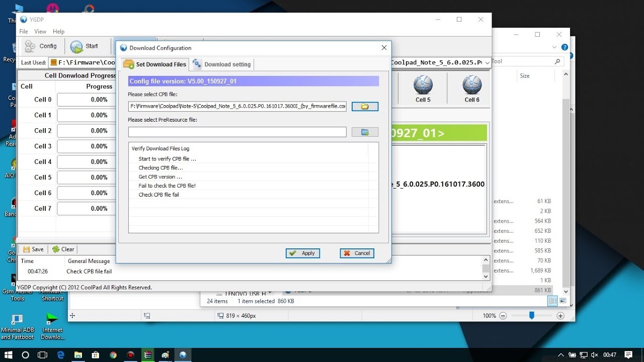Open WinRAR from taskbar

pos(148,355)
